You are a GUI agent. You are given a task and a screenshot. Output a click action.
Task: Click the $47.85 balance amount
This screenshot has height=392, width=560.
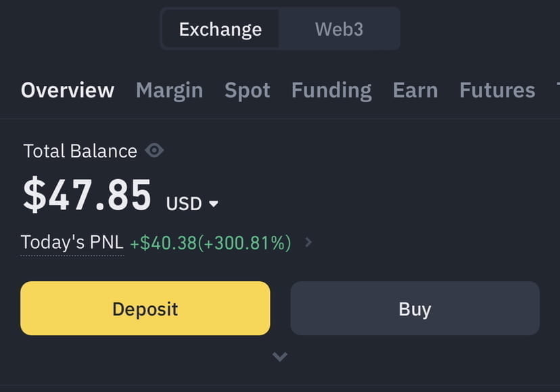click(x=87, y=195)
